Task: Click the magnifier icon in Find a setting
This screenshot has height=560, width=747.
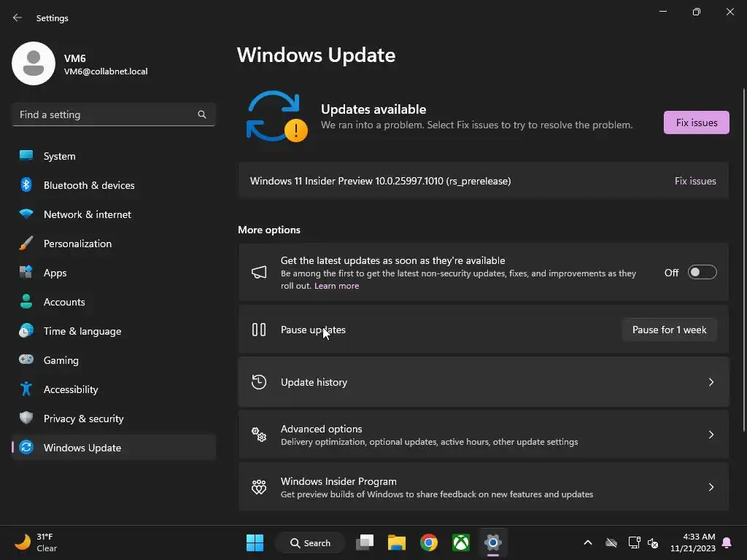Action: [202, 114]
